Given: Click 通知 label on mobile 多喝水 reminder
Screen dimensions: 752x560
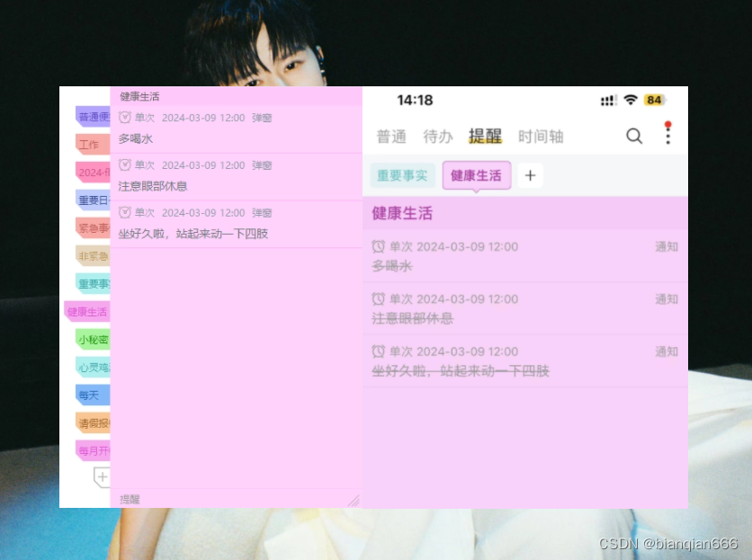Looking at the screenshot, I should pos(667,246).
